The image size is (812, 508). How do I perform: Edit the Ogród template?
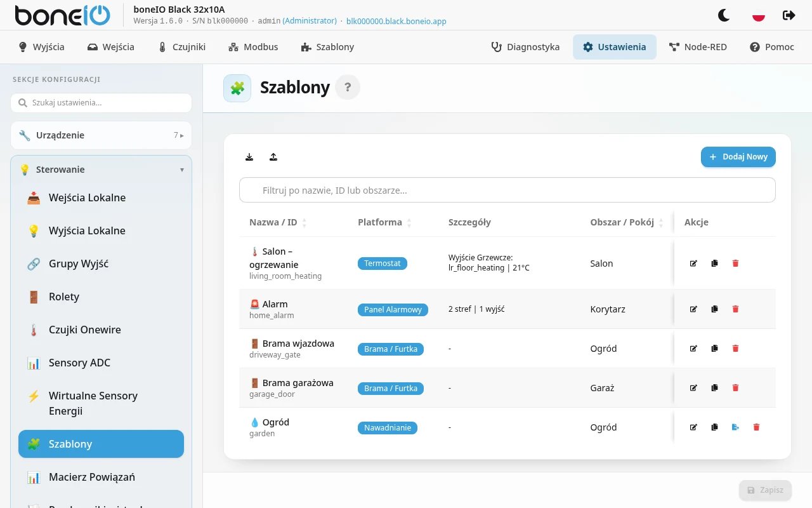(693, 427)
